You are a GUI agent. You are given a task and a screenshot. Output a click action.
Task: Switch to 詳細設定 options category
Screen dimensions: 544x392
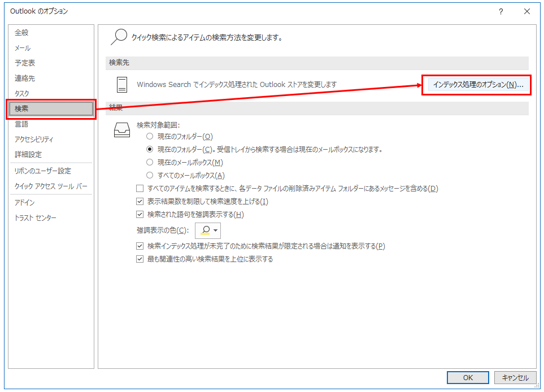point(51,154)
